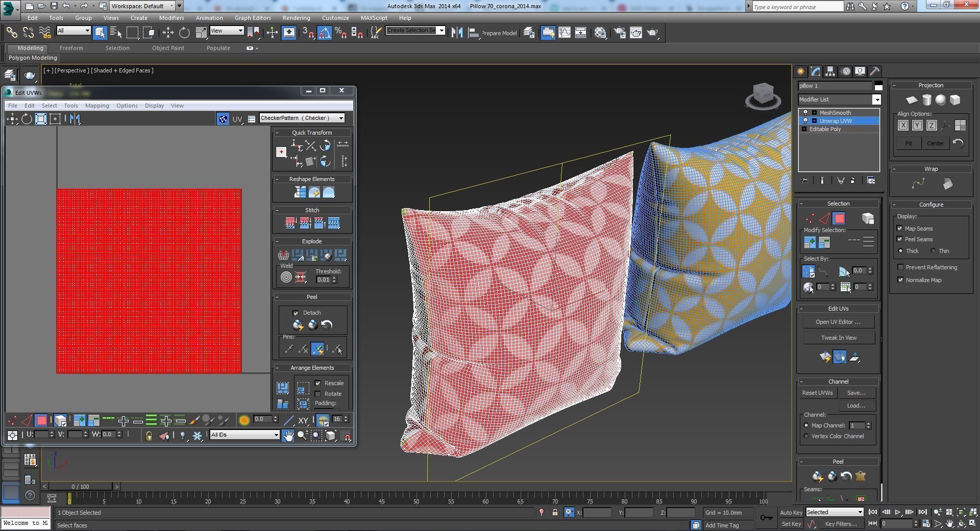Click the time slider 0 / 100 handle
Viewport: 980px width, 531px height.
[80, 487]
